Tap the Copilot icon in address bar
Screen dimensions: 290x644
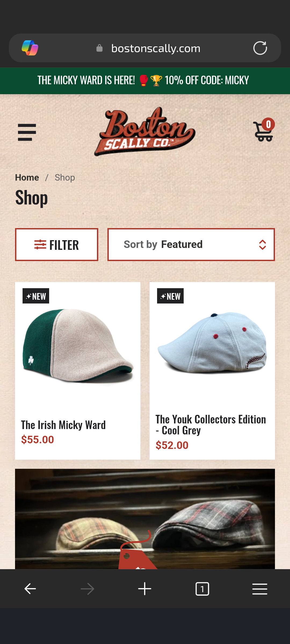pos(30,48)
